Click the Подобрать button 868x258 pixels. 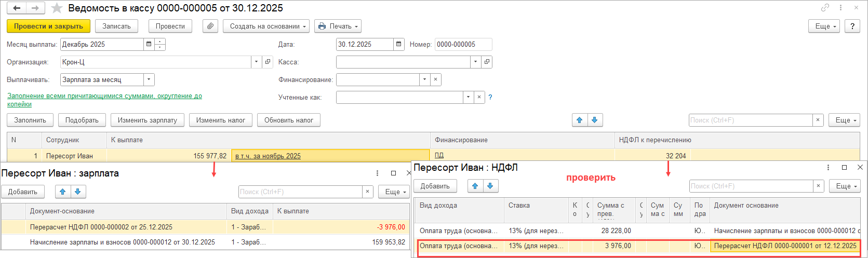(x=82, y=120)
